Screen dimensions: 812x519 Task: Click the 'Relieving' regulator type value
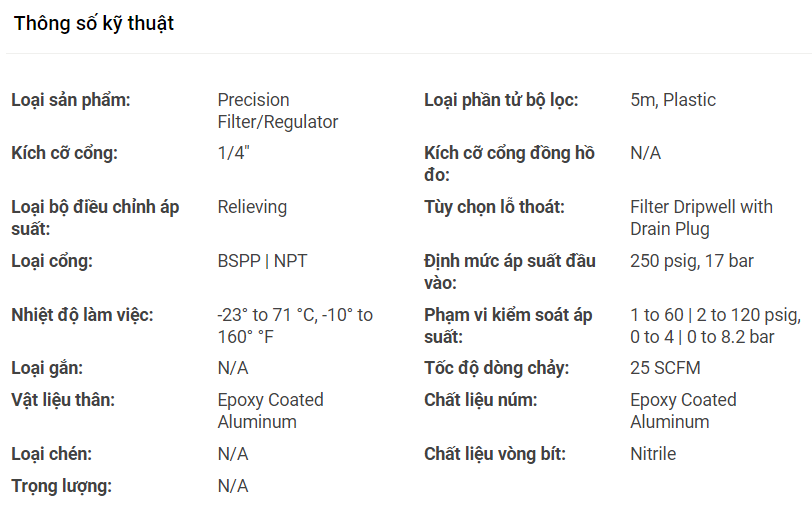252,207
